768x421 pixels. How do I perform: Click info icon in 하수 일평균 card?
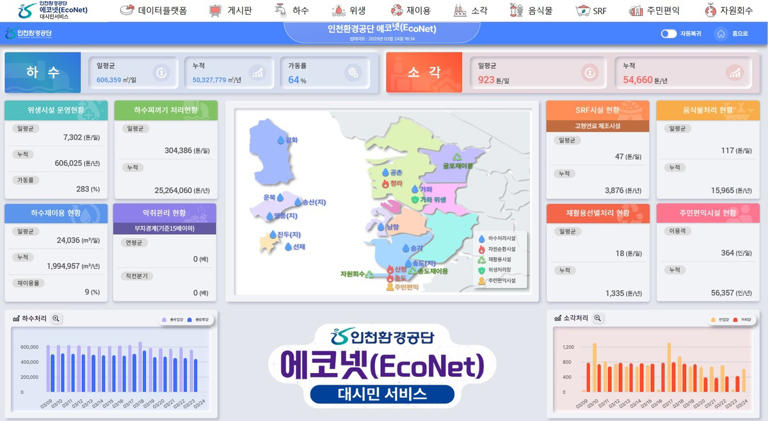click(161, 73)
